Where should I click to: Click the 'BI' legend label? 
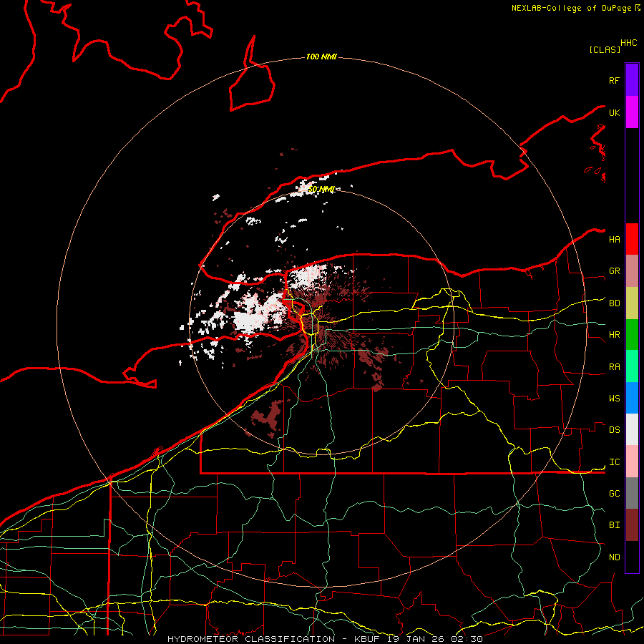[614, 525]
